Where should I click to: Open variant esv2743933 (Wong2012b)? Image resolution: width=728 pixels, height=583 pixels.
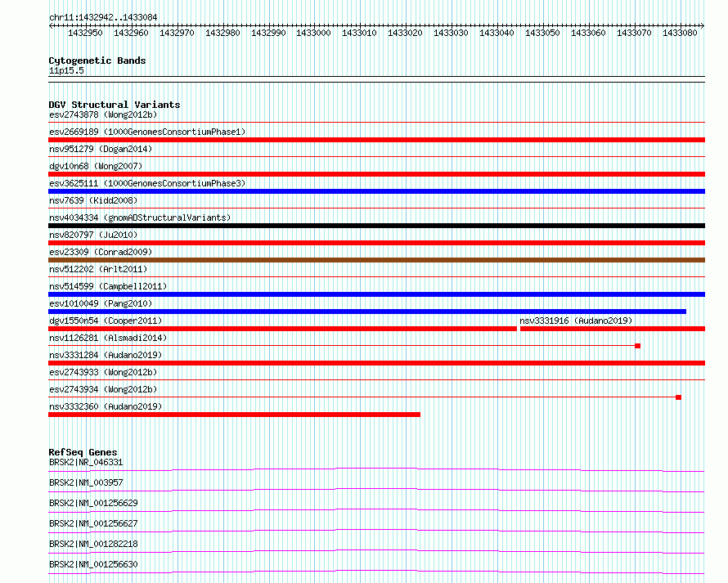pyautogui.click(x=103, y=372)
